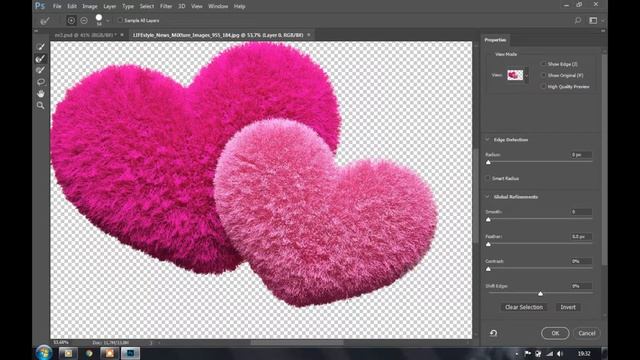Open the orange taskbar application icon
Viewport: 640px width, 360px height.
click(x=110, y=353)
